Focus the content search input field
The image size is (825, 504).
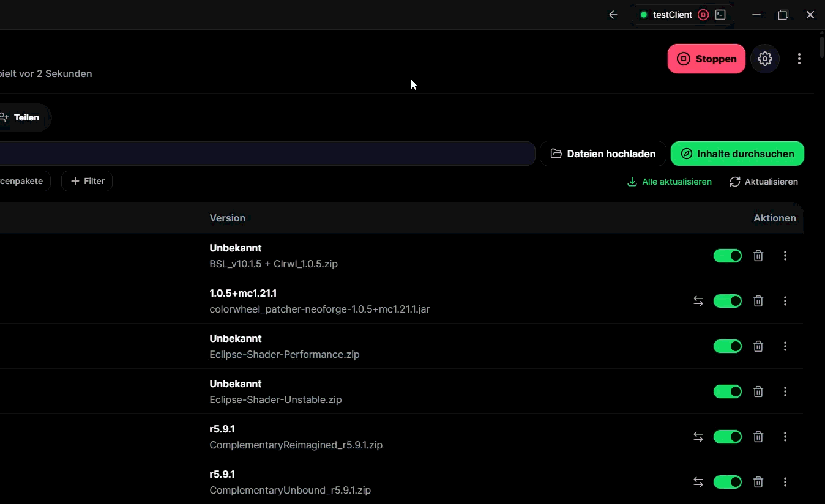coord(267,154)
